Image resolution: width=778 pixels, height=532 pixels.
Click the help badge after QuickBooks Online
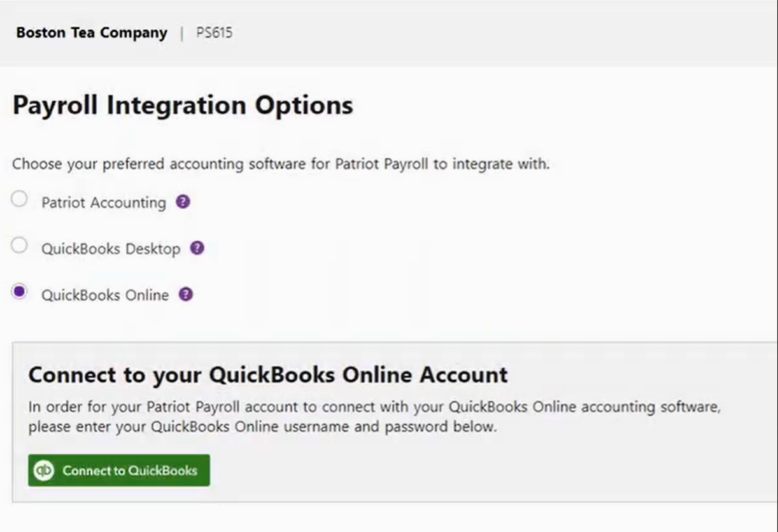click(185, 294)
